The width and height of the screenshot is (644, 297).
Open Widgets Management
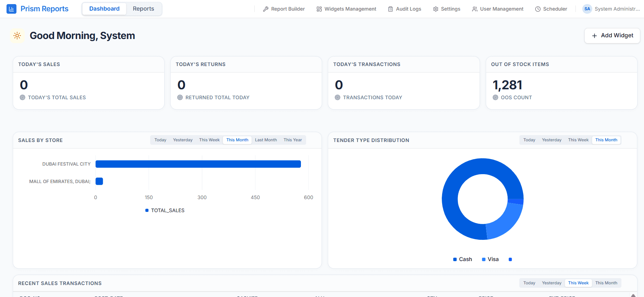(x=346, y=9)
